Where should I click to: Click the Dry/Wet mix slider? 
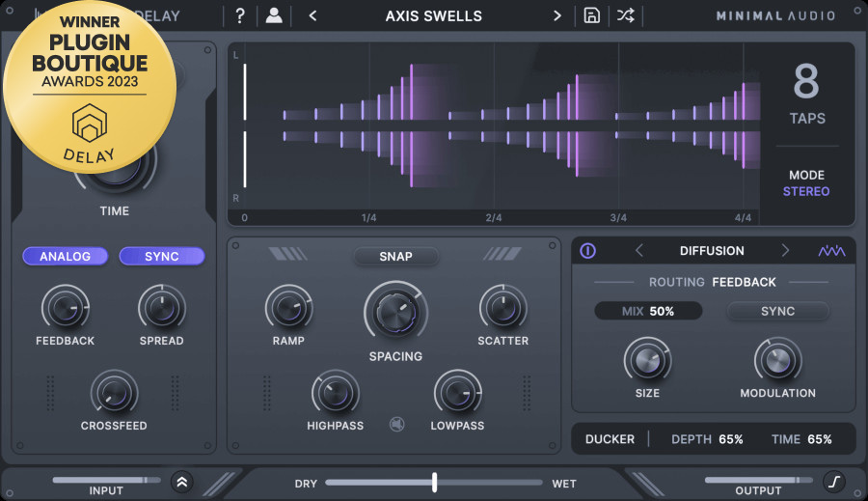[x=434, y=482]
